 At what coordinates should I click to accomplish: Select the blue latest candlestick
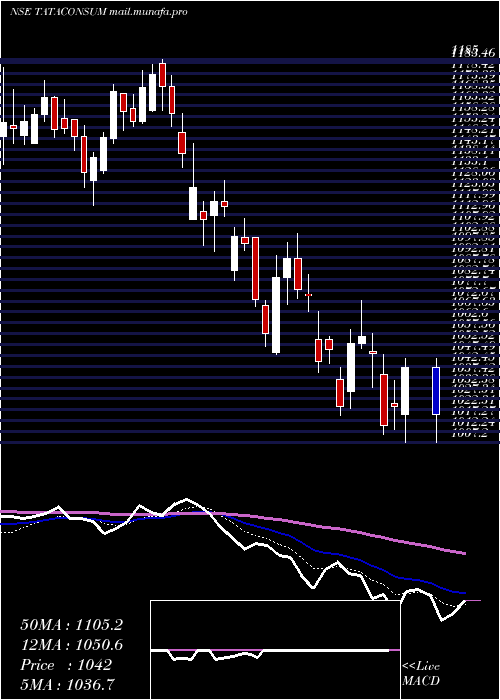(436, 391)
